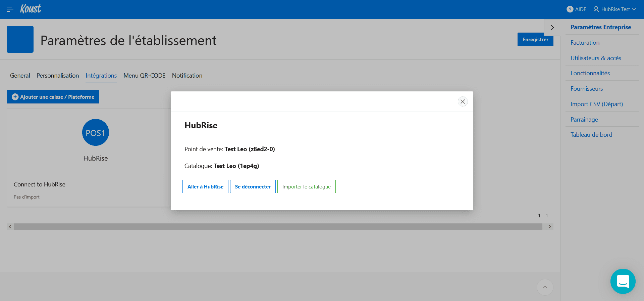Open Paramètres Entreprise link
The image size is (644, 301).
pos(601,27)
